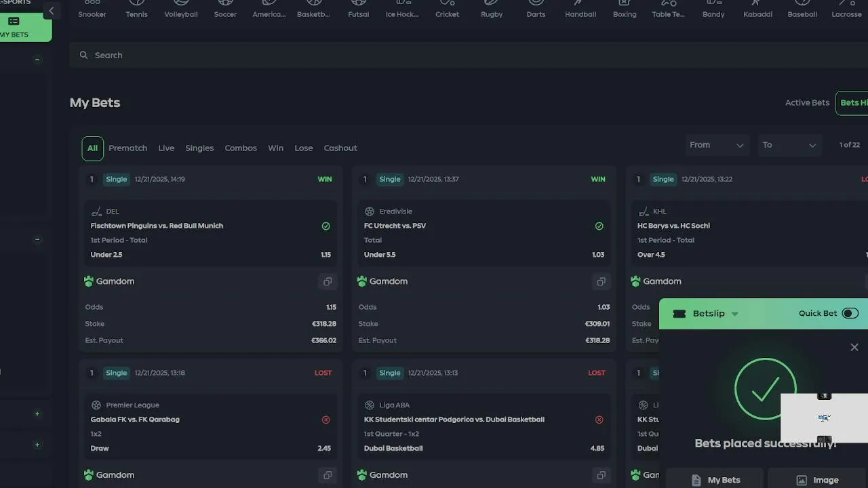Choose Baseball from the sports bar
The image size is (868, 488).
point(802,9)
